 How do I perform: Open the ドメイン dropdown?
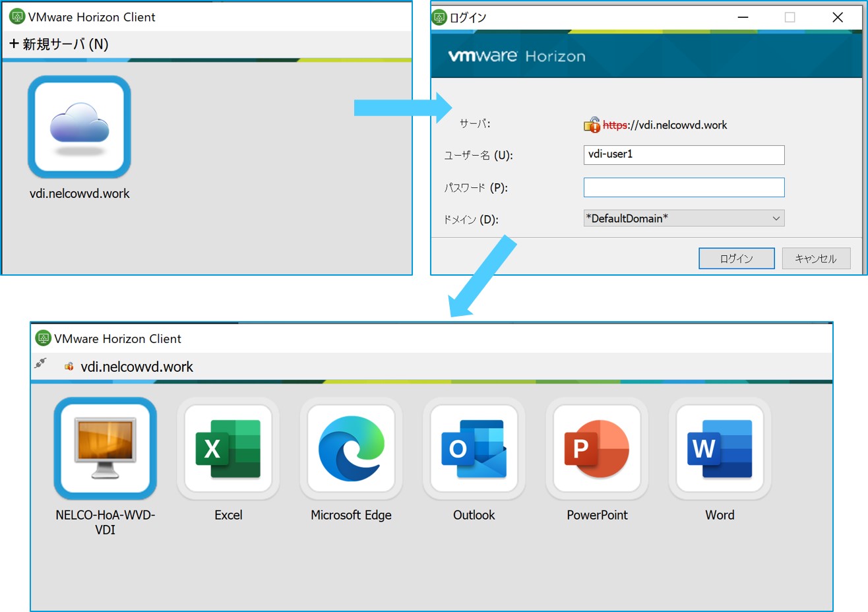776,218
